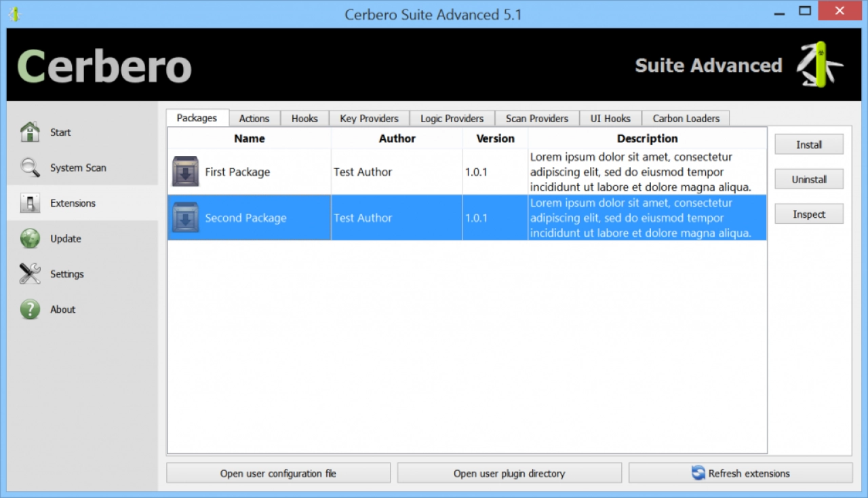868x498 pixels.
Task: Click Test Author in Second Package row
Action: click(363, 218)
